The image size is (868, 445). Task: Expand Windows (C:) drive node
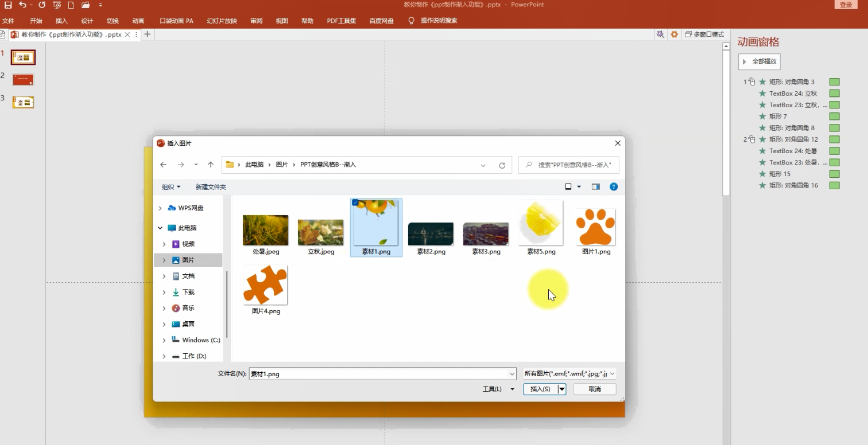point(164,341)
